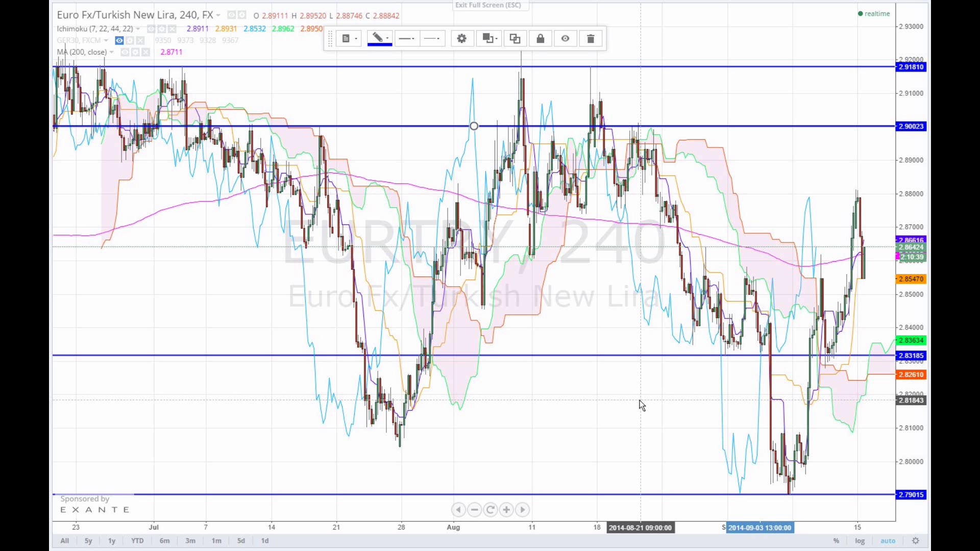Hide the MA (200, close) indicator
This screenshot has height=551, width=980.
point(125,52)
